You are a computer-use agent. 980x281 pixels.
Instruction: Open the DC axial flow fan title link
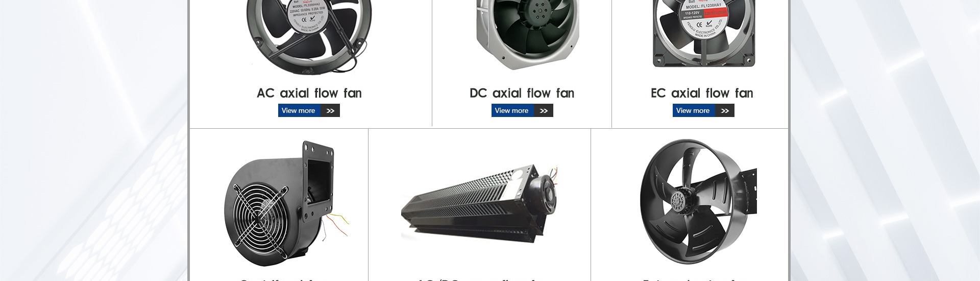(x=522, y=93)
